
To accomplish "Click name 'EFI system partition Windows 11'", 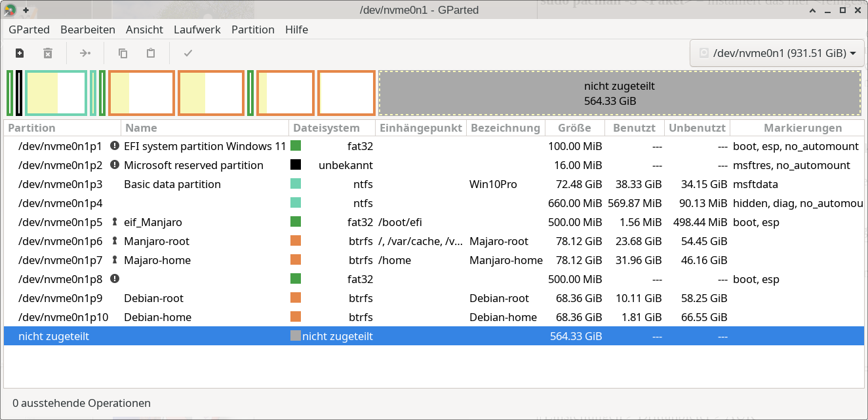I will (x=205, y=146).
